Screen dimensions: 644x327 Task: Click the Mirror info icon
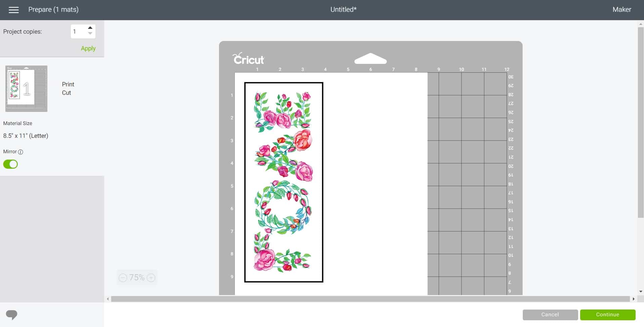pos(20,152)
